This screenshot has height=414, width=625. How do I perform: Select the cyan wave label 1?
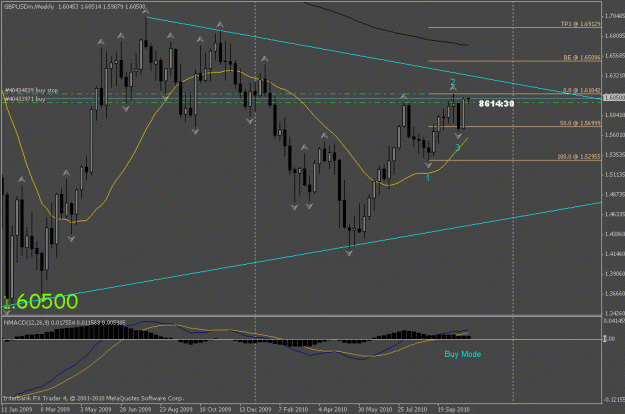tap(428, 178)
